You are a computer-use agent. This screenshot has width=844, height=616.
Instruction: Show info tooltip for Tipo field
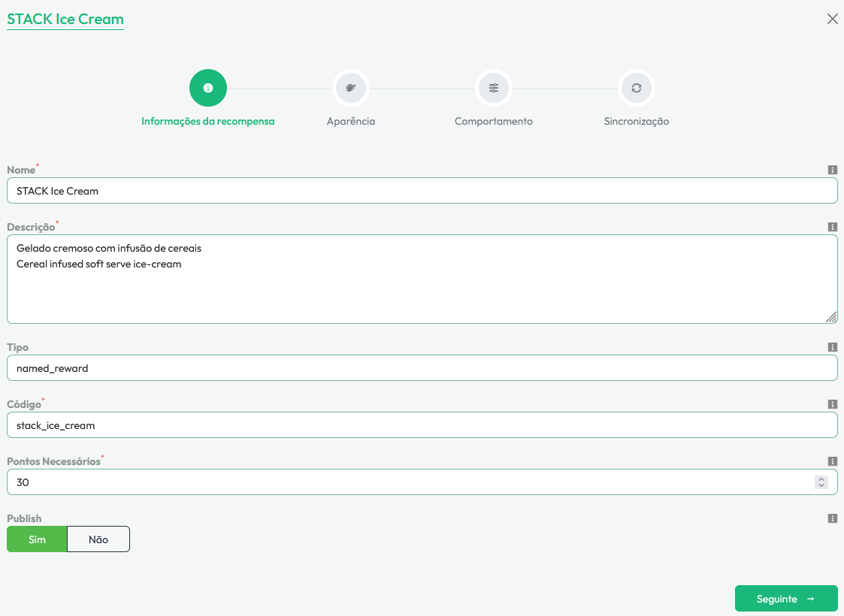pyautogui.click(x=832, y=347)
